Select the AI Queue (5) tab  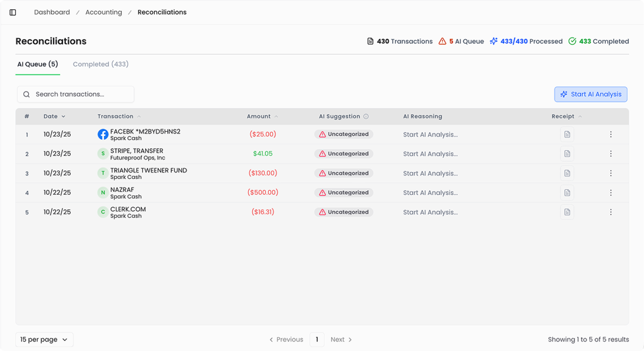pos(38,64)
